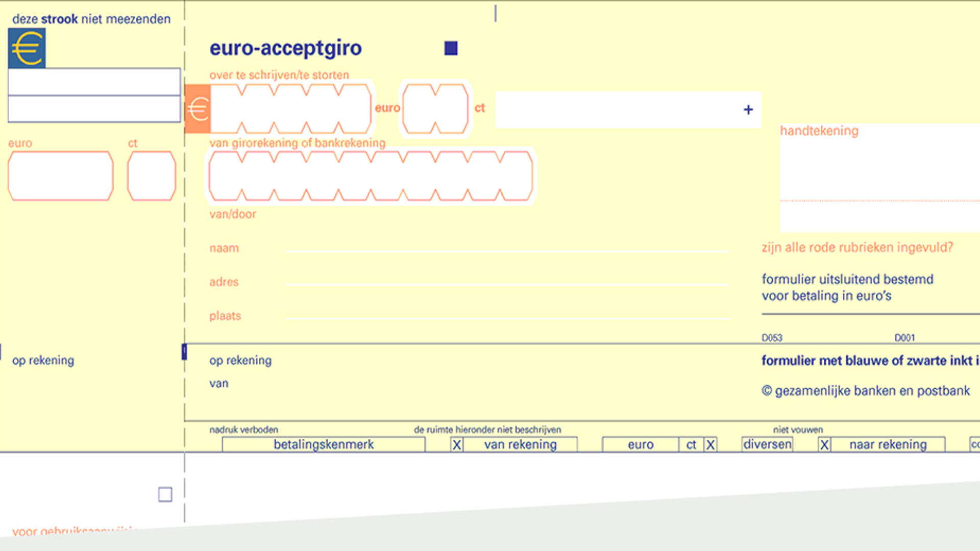The height and width of the screenshot is (551, 980).
Task: Click 'formulier uitsluitend bestemd' text
Action: pyautogui.click(x=848, y=280)
